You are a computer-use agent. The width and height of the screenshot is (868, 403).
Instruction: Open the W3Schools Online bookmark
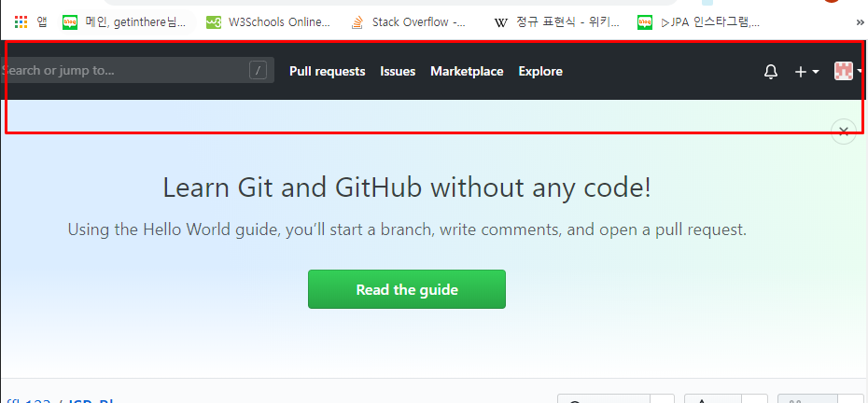click(268, 22)
